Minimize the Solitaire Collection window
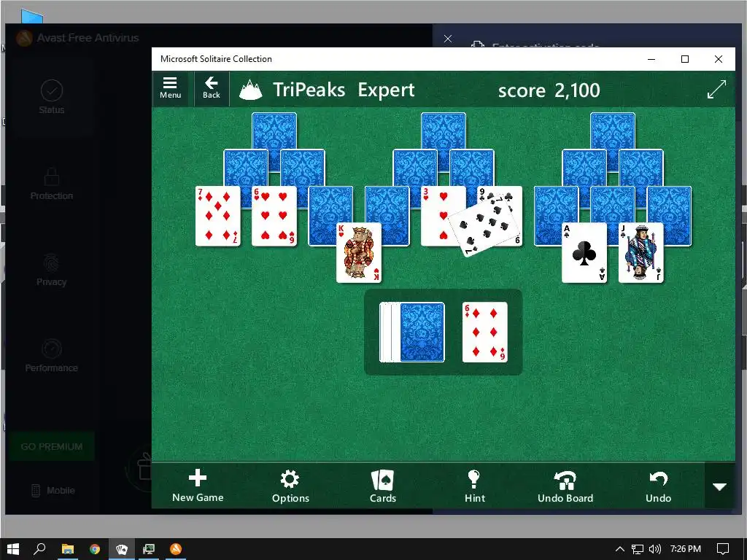This screenshot has width=747, height=560. tap(651, 59)
